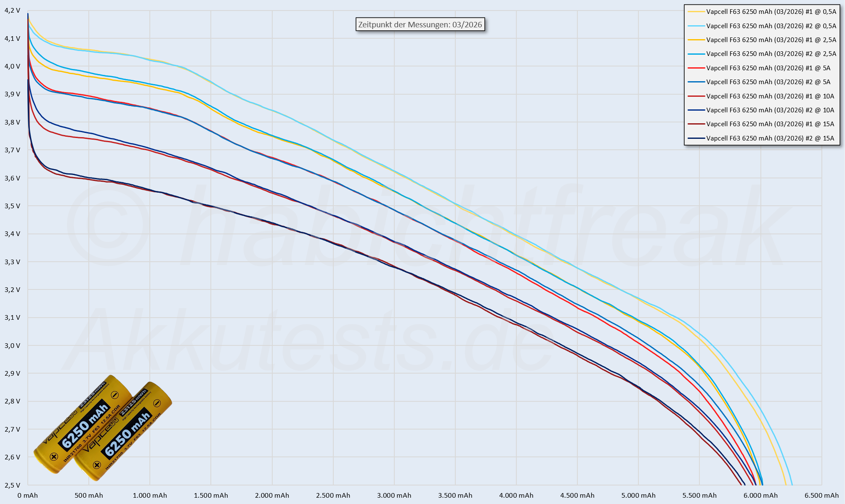The width and height of the screenshot is (845, 504).
Task: Select legend entry #2 @ 2,5A
Action: [771, 54]
